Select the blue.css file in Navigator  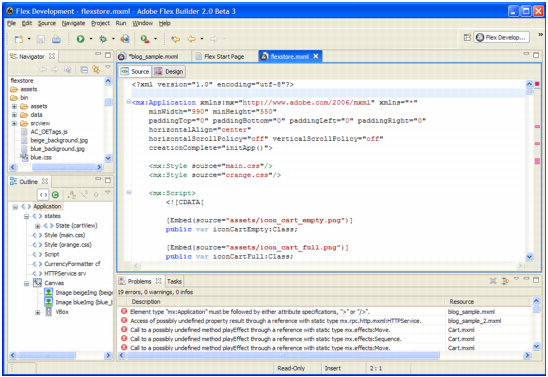click(x=41, y=157)
